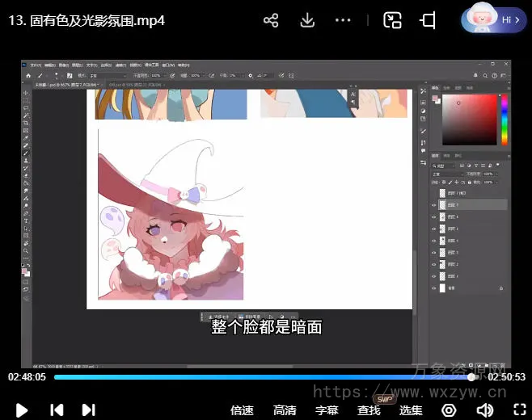Mute the video volume

[x=484, y=410]
